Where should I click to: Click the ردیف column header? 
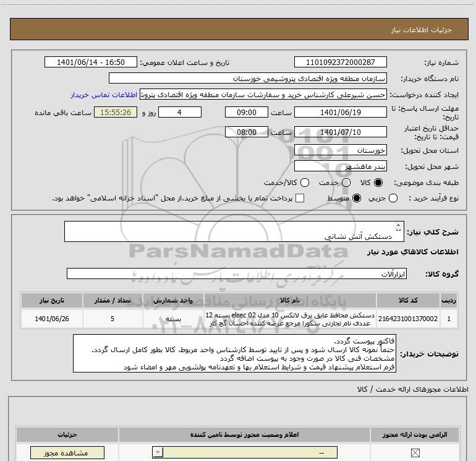coord(449,300)
